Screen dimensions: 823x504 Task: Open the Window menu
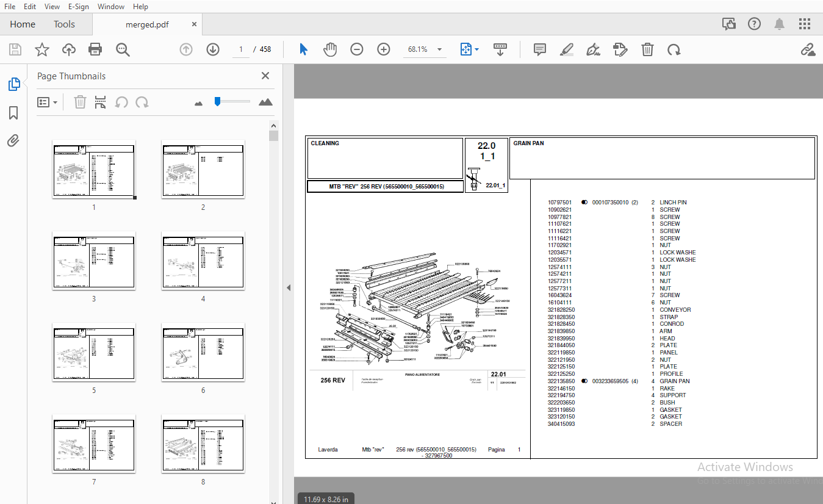[111, 7]
